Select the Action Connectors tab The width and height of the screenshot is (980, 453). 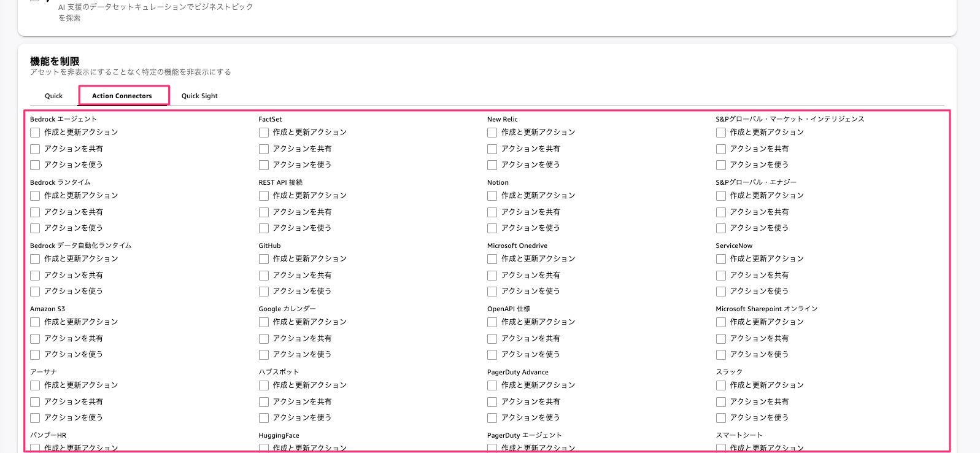point(122,96)
